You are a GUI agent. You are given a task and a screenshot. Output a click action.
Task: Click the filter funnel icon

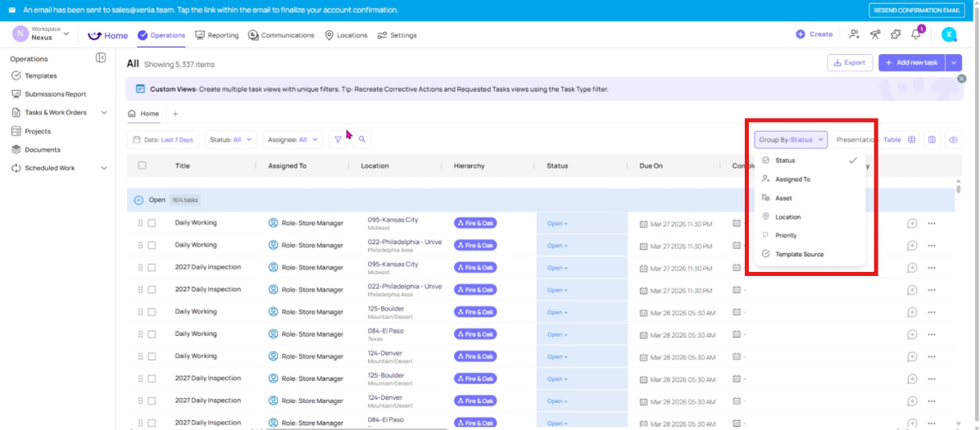coord(338,140)
